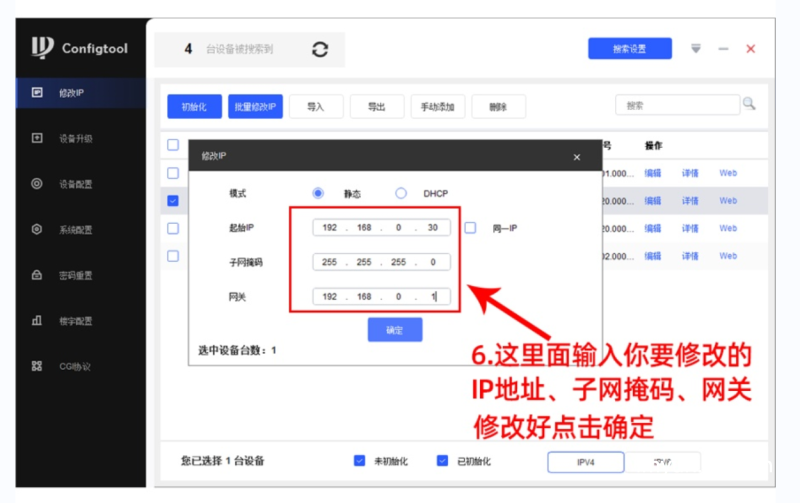Switch to the IPV6 tab beside IPV4
Image resolution: width=800 pixels, height=503 pixels.
point(662,462)
